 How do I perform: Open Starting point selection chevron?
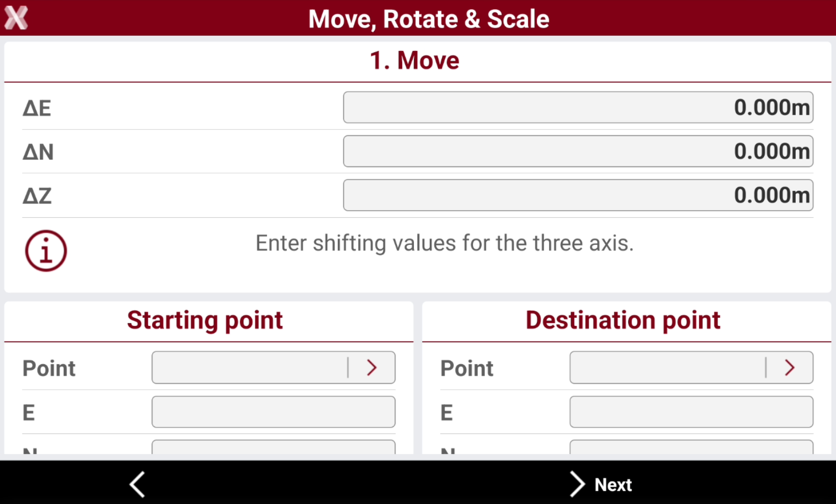[372, 367]
